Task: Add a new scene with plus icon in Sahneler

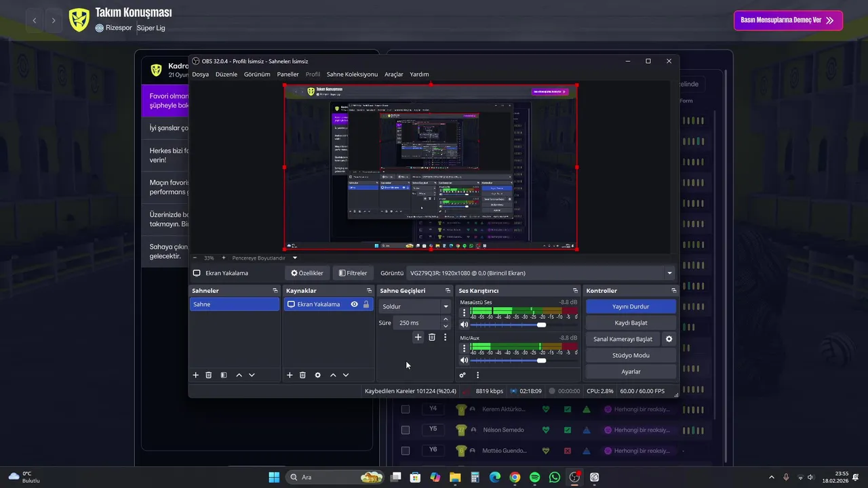Action: (x=196, y=375)
